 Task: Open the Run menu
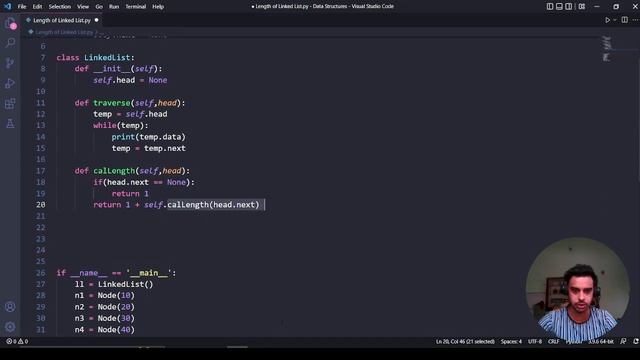point(114,7)
